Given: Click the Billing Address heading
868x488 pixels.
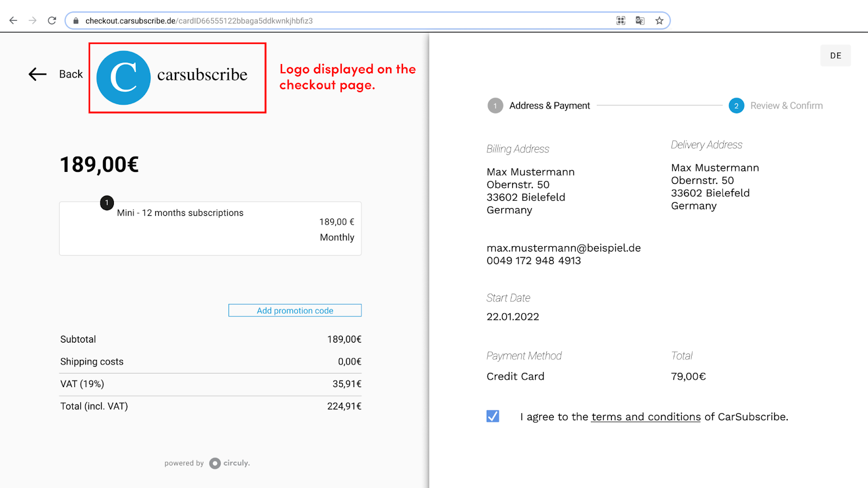Looking at the screenshot, I should [x=518, y=149].
